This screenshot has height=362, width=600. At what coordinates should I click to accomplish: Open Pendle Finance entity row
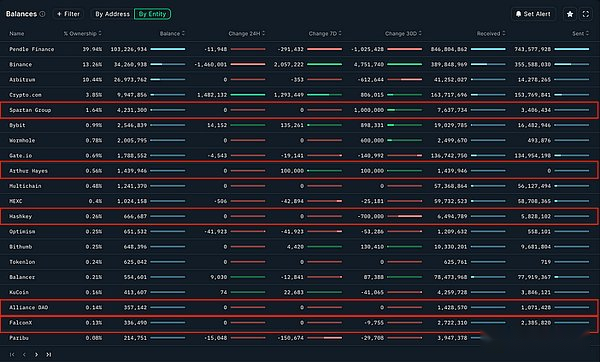click(x=299, y=49)
